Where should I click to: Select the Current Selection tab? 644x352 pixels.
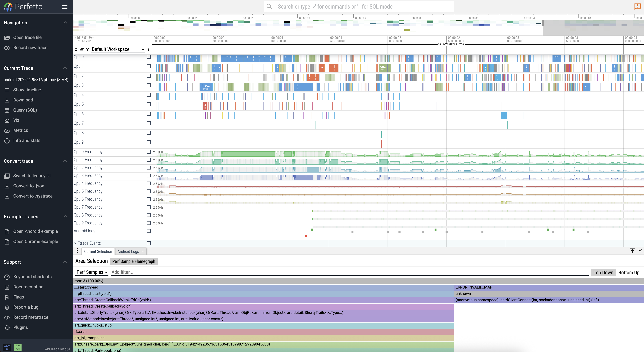pos(98,251)
